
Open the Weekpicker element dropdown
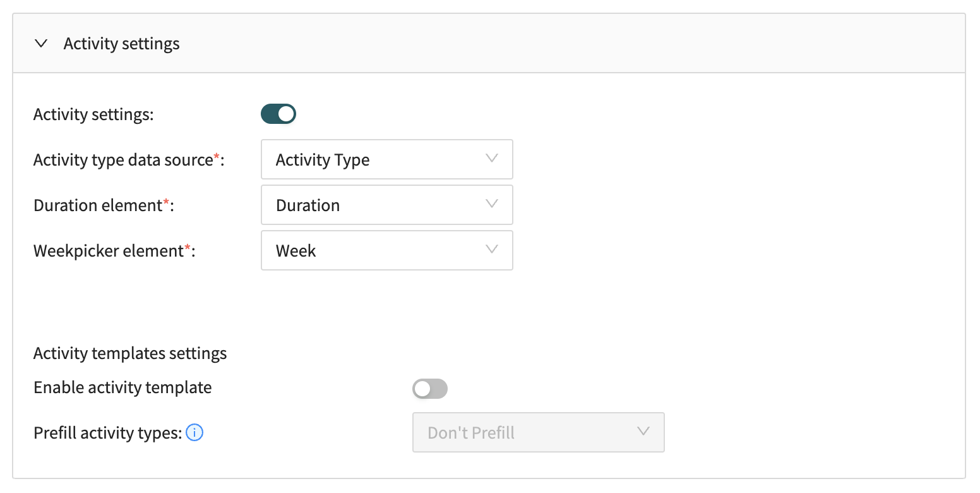[386, 250]
